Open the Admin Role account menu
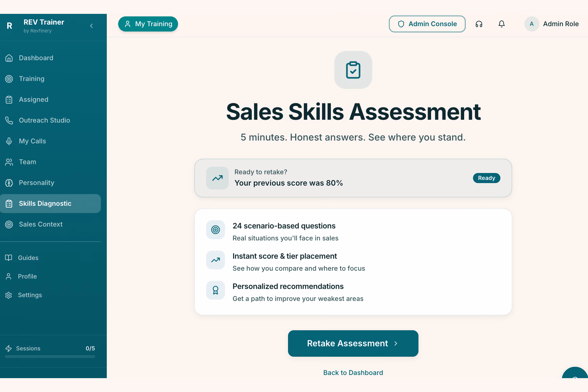This screenshot has width=588, height=392. click(x=552, y=24)
